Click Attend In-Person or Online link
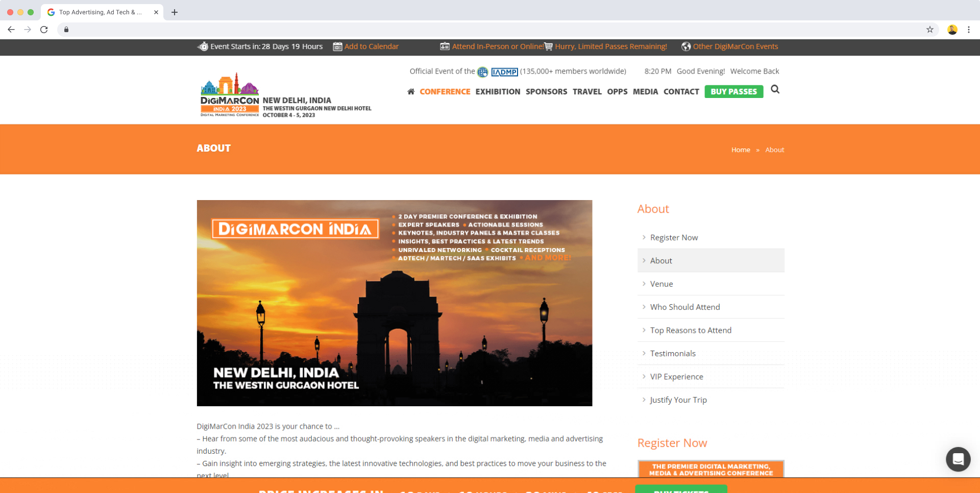The height and width of the screenshot is (493, 980). tap(498, 46)
